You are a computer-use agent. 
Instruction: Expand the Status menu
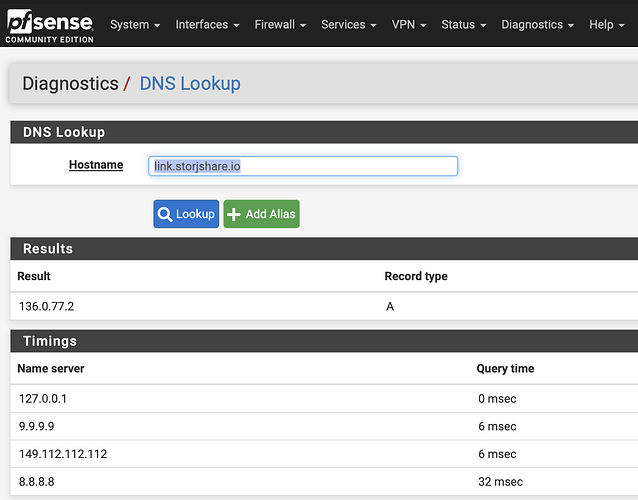click(x=464, y=24)
